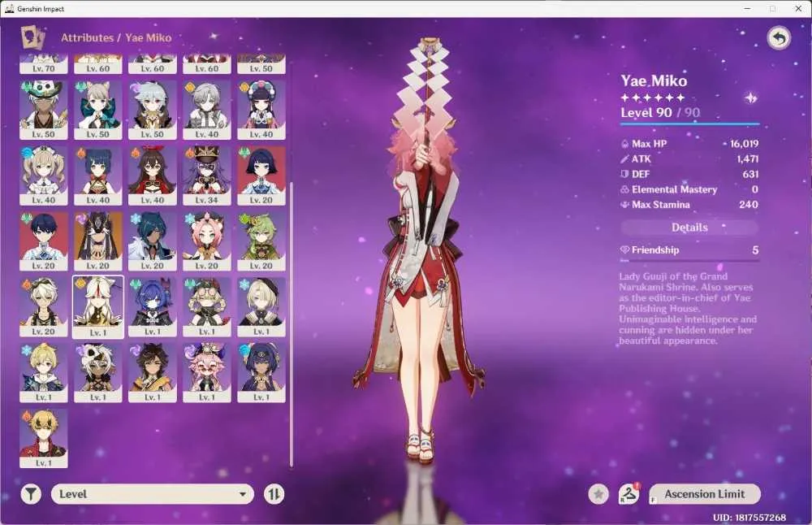812x525 pixels.
Task: Open the Level sort dropdown
Action: pyautogui.click(x=153, y=494)
